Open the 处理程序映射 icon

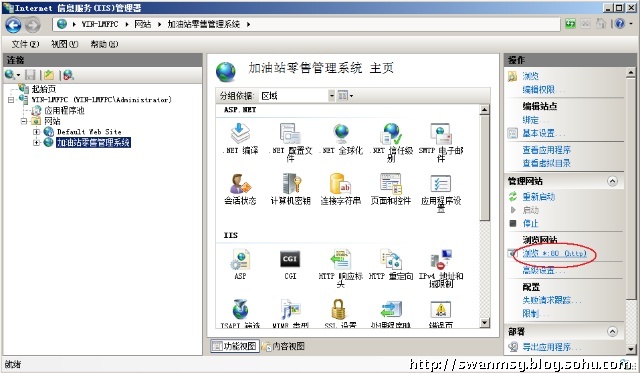pos(391,309)
